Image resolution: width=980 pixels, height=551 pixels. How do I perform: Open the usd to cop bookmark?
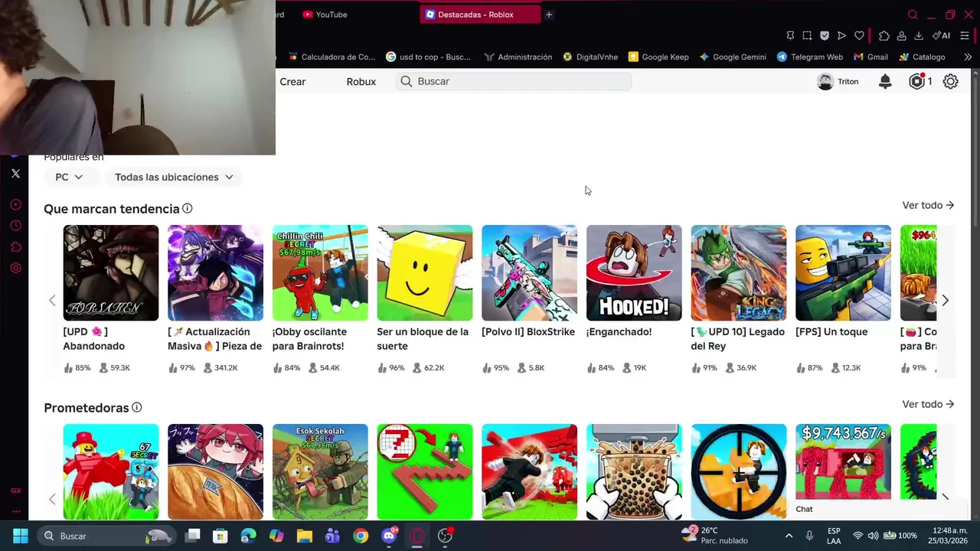click(x=428, y=57)
